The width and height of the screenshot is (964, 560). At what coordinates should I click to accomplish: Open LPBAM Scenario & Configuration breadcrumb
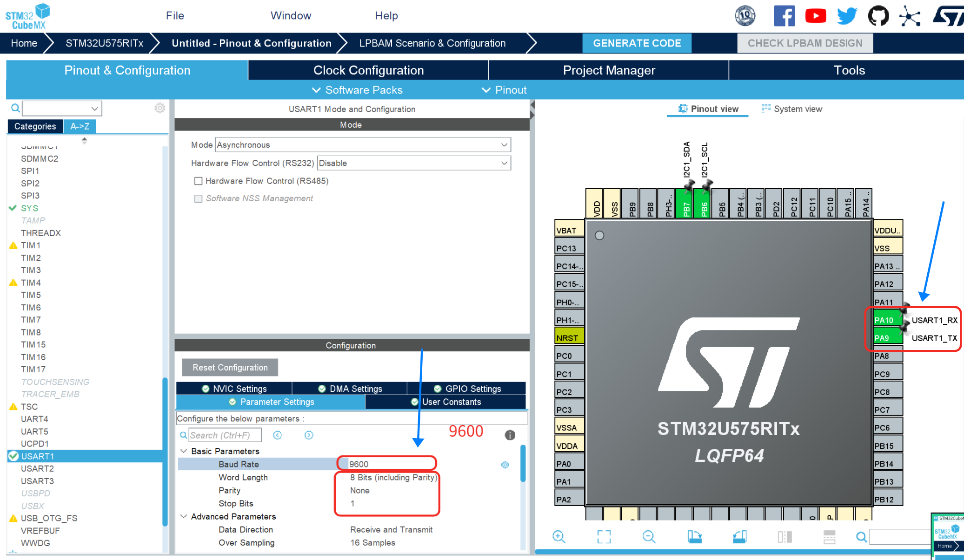coord(432,43)
